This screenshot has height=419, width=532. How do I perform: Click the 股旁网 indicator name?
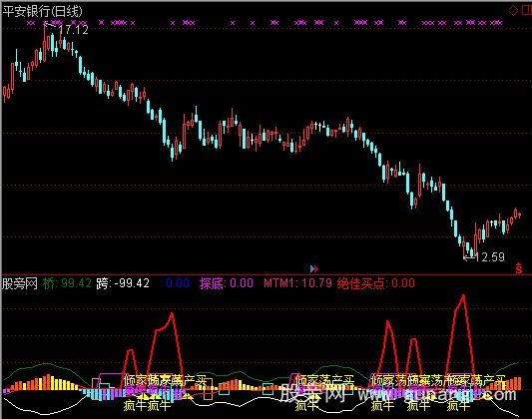coord(20,283)
